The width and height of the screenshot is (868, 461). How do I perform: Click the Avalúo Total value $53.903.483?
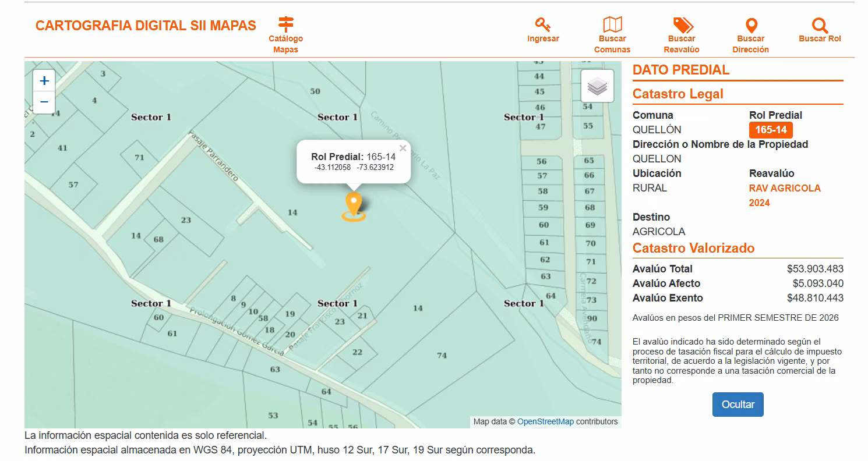815,269
